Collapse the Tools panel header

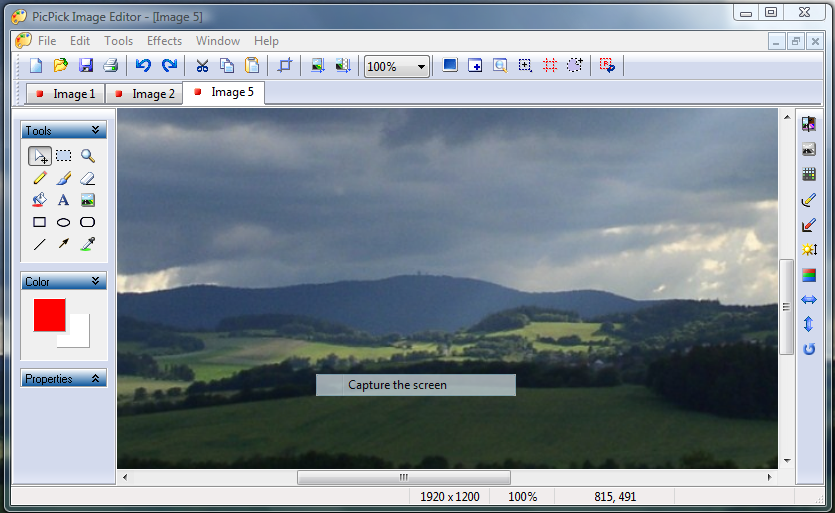click(63, 131)
